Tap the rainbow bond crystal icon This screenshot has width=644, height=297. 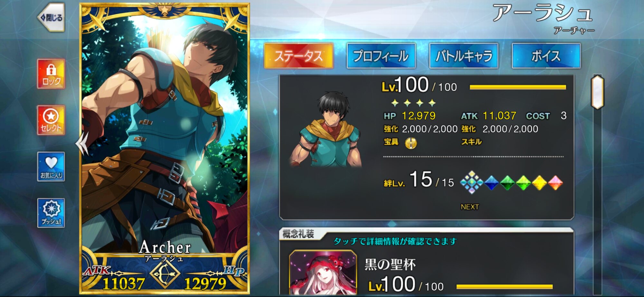pos(472,182)
